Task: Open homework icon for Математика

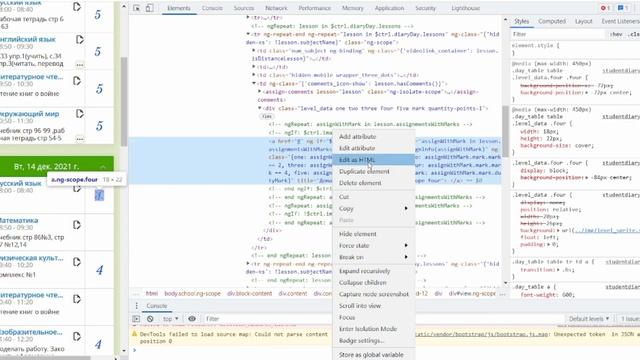Action: (77, 225)
